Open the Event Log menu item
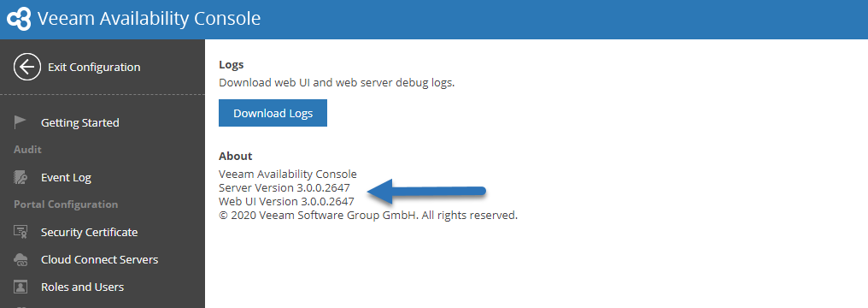 [66, 178]
